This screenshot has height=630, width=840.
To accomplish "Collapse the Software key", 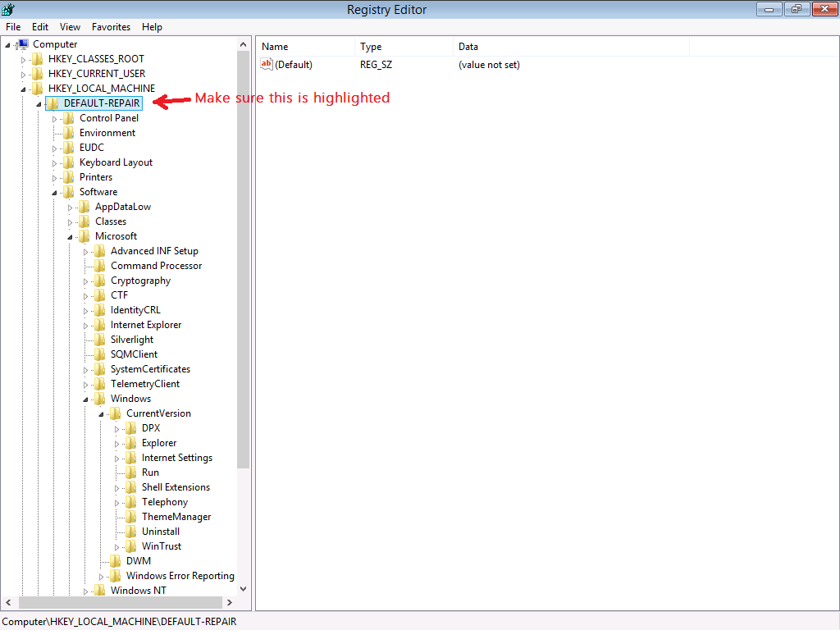I will click(x=55, y=192).
